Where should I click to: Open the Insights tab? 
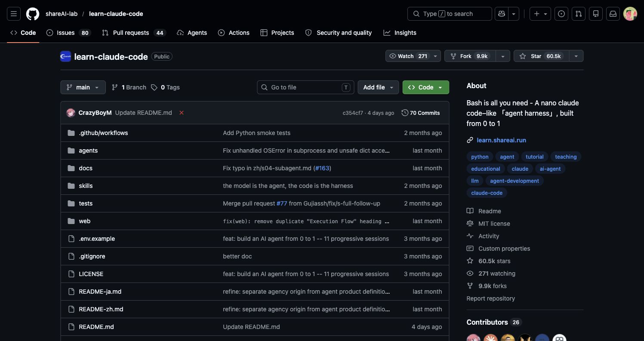400,33
